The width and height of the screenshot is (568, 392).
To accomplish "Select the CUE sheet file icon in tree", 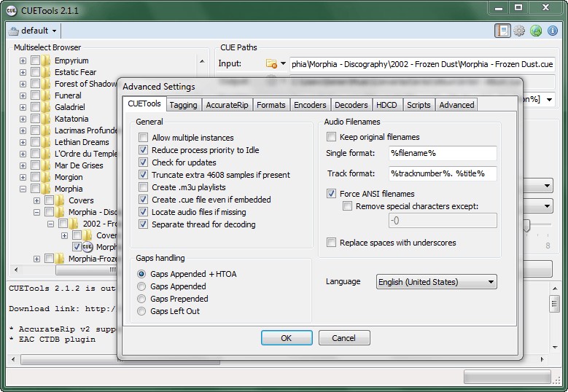I will [87, 247].
